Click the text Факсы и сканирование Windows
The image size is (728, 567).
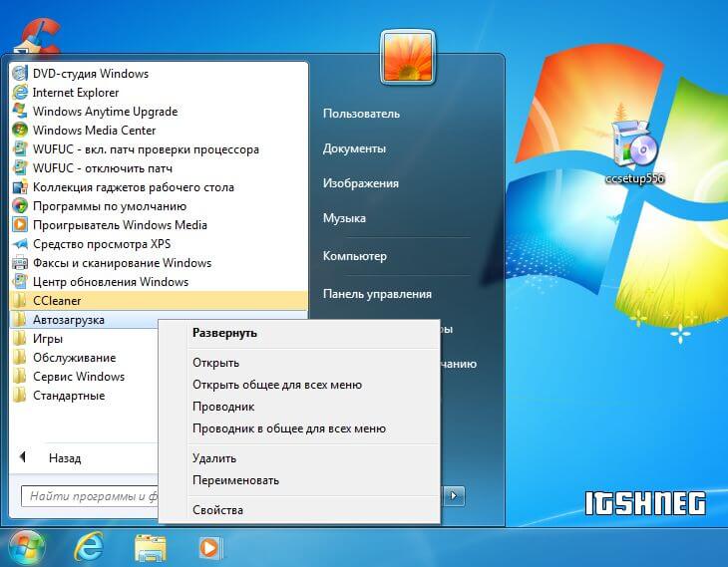click(x=122, y=263)
